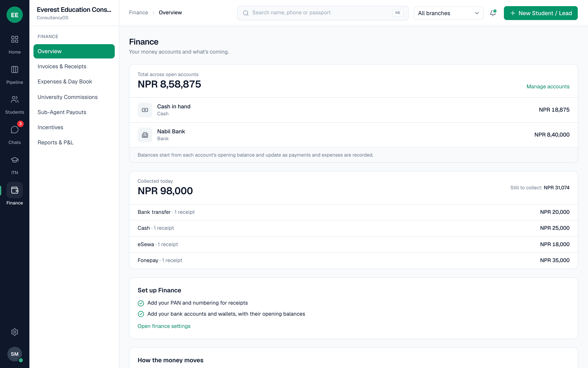Click the eSewa receipt row
Image resolution: width=588 pixels, height=368 pixels.
click(353, 244)
